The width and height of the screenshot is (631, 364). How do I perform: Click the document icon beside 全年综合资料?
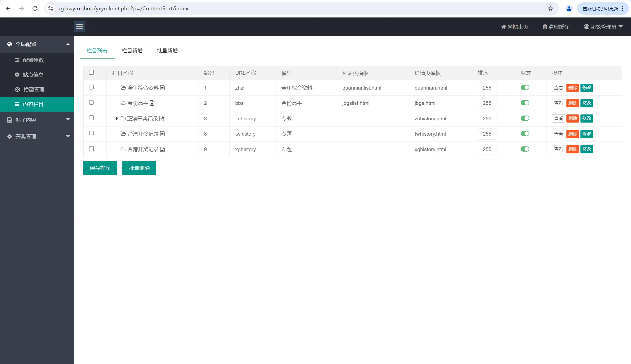[162, 88]
